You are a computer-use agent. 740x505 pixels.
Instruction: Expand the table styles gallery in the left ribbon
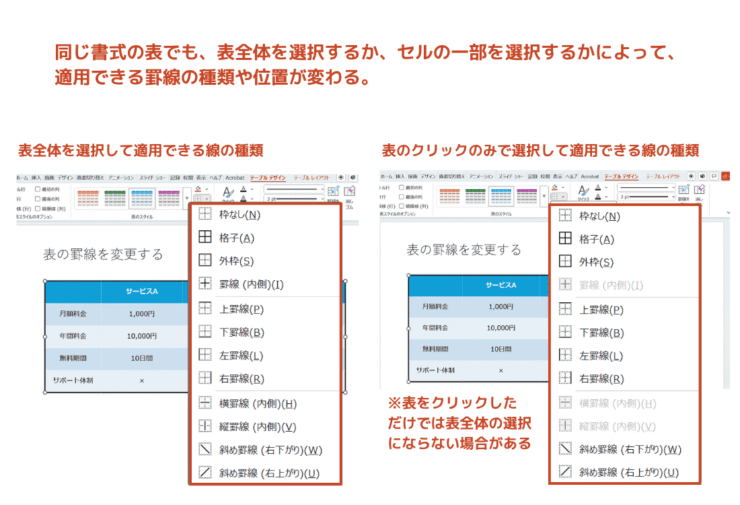click(x=187, y=198)
